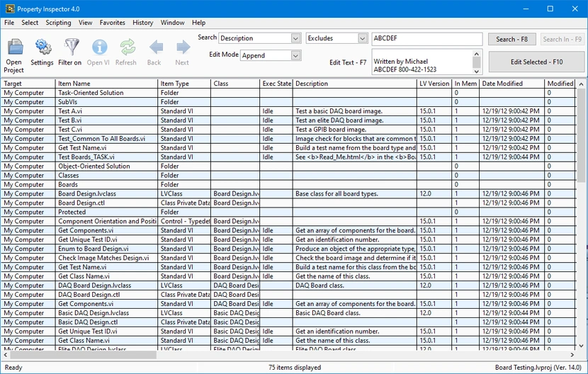588x374 pixels.
Task: Click the Board Testing.lvproj status bar text
Action: coord(538,367)
